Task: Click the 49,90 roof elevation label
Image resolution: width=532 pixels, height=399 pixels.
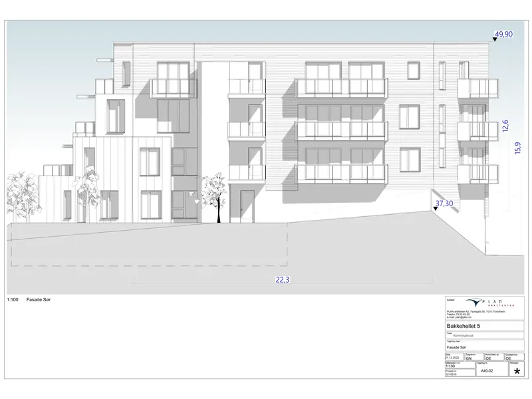Action: [x=504, y=35]
